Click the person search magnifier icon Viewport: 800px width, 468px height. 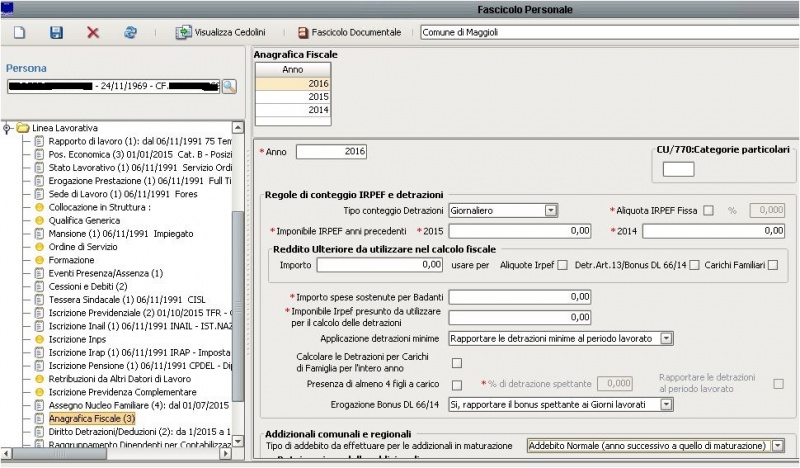[229, 87]
